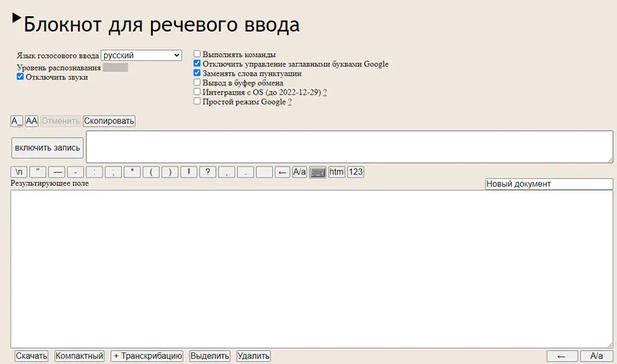Open the voice input language dropdown
Image resolution: width=617 pixels, height=364 pixels.
point(141,55)
